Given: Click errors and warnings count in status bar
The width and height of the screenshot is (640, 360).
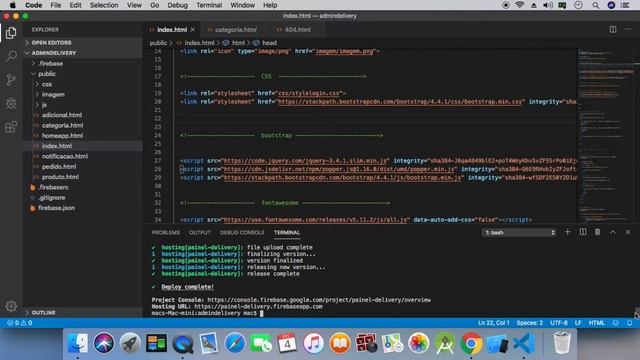Looking at the screenshot, I should pyautogui.click(x=19, y=323).
